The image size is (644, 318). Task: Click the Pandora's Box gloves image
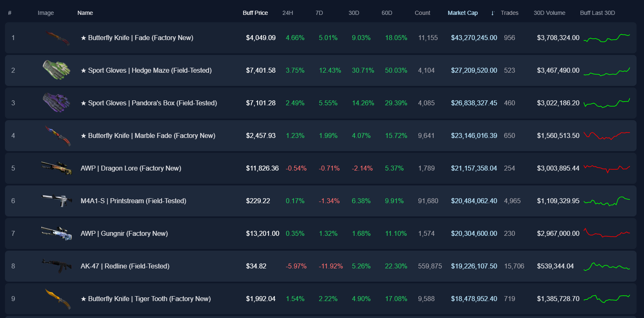coord(57,103)
